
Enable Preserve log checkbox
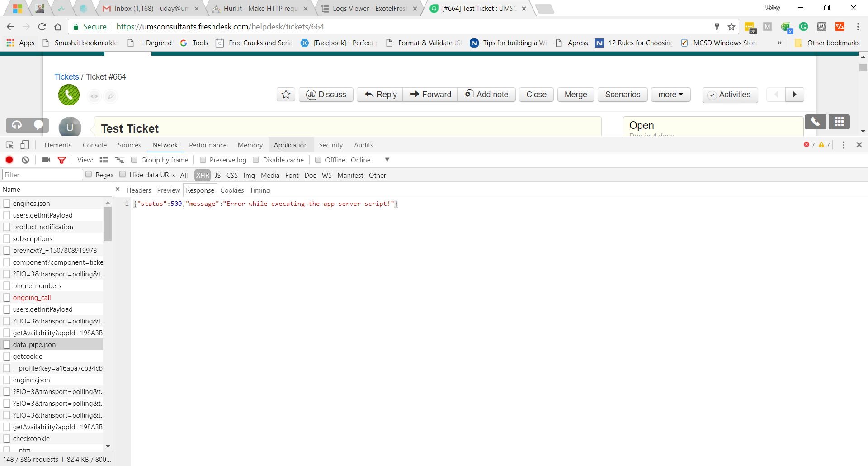203,160
